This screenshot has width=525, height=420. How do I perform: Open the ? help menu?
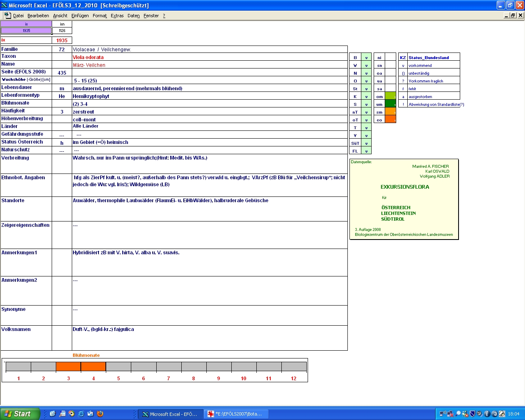pyautogui.click(x=164, y=16)
